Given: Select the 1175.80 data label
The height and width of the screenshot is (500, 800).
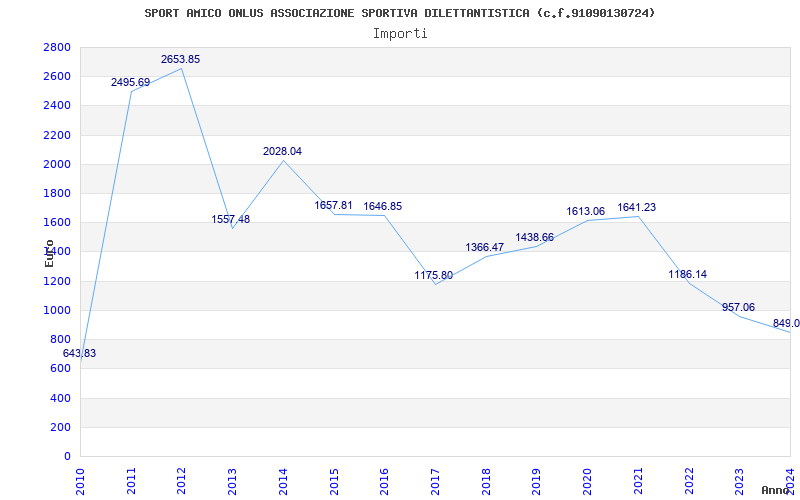Looking at the screenshot, I should (x=434, y=276).
